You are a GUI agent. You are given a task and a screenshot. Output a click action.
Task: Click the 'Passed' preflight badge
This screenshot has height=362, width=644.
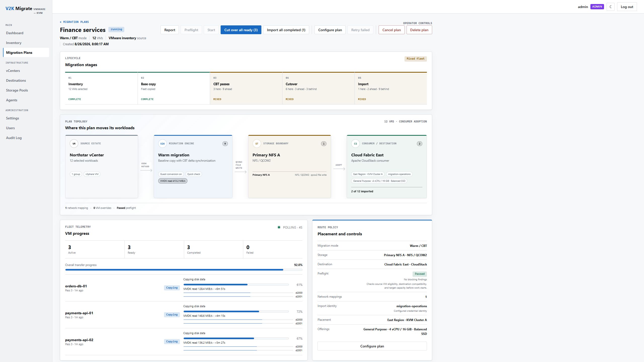pos(420,274)
